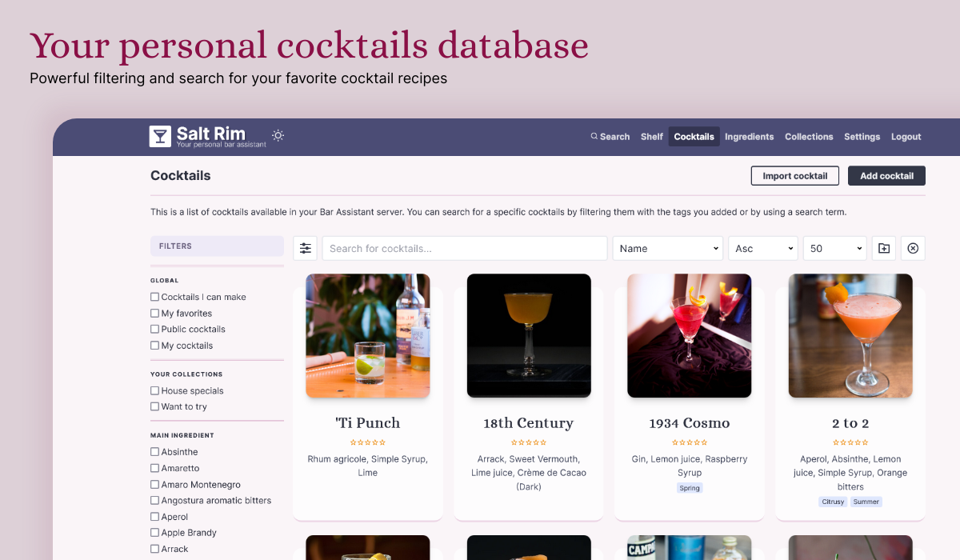Open the Name sort dropdown
This screenshot has width=960, height=560.
coord(668,248)
